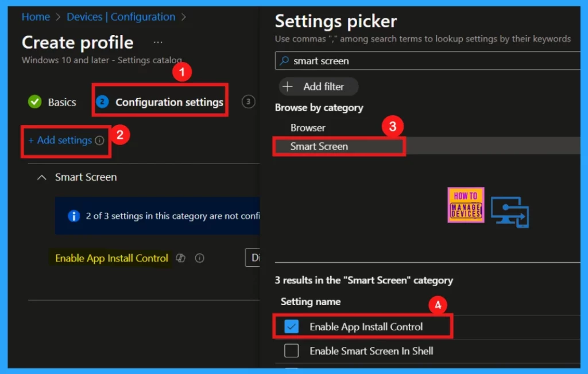
Task: Click the Create profile page title
Action: coord(78,42)
